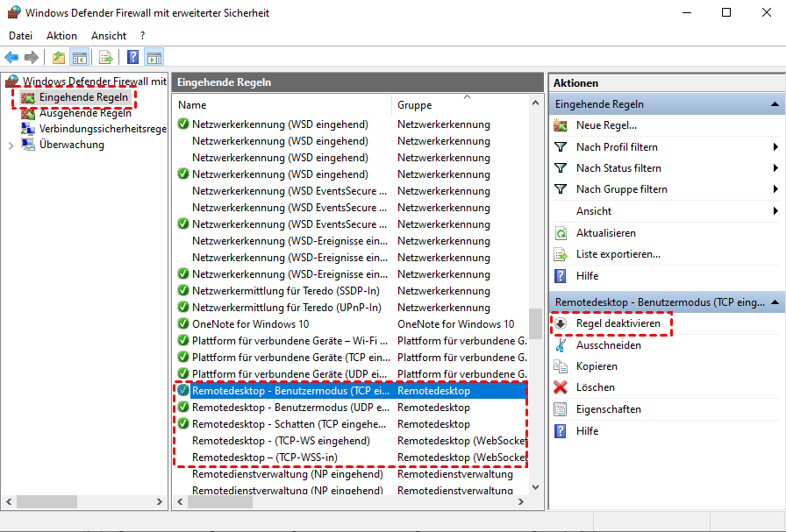The width and height of the screenshot is (786, 532).
Task: Click the scissors Ausschneiden icon
Action: pyautogui.click(x=561, y=345)
